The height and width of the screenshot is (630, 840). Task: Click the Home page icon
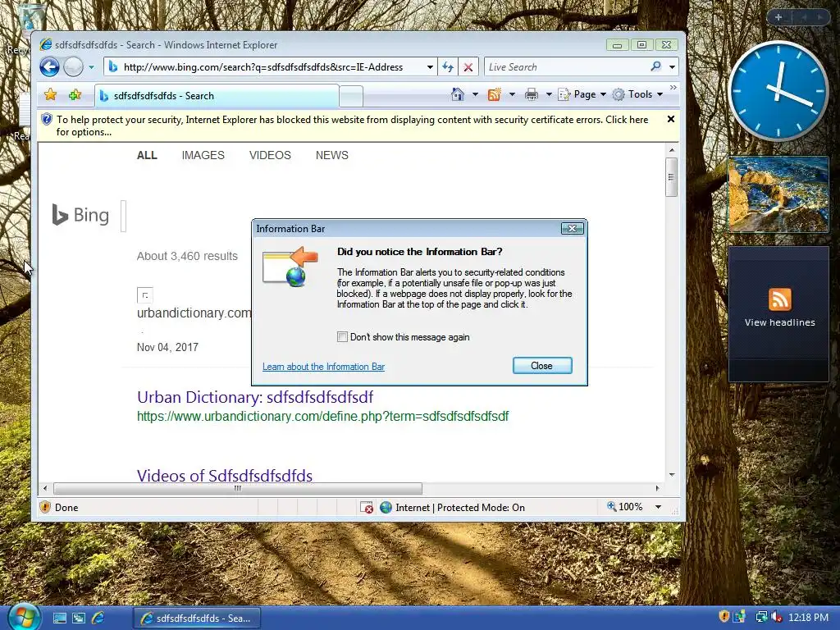[458, 94]
